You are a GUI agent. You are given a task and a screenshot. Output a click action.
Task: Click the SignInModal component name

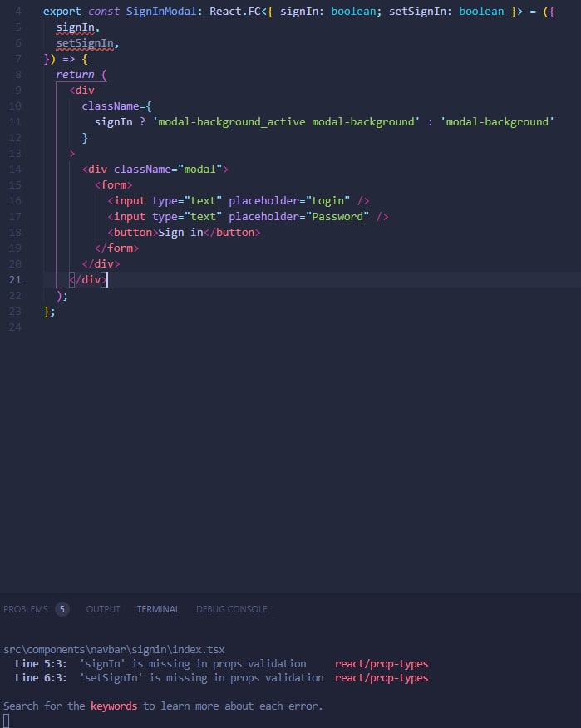click(x=161, y=12)
